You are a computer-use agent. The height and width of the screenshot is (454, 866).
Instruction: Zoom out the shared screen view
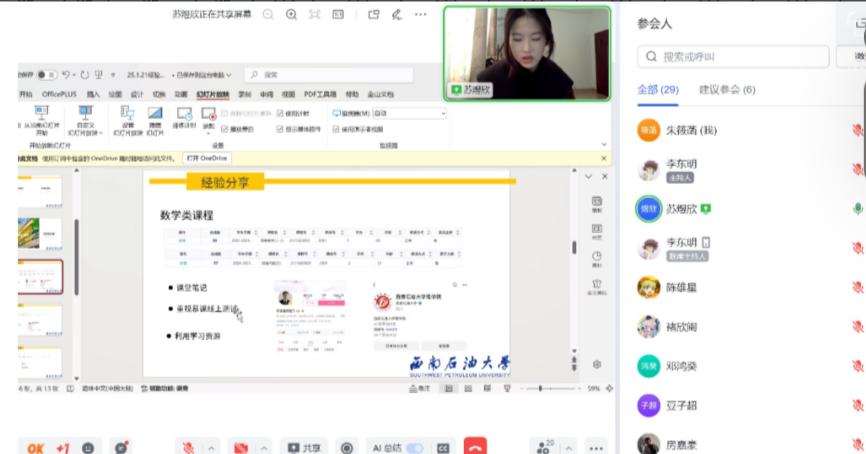pos(268,15)
